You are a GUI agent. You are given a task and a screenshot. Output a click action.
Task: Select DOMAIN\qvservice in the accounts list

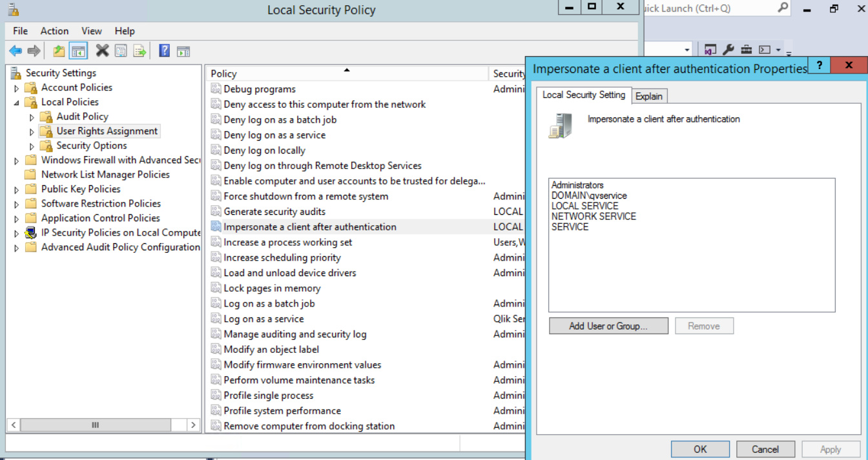coord(589,195)
